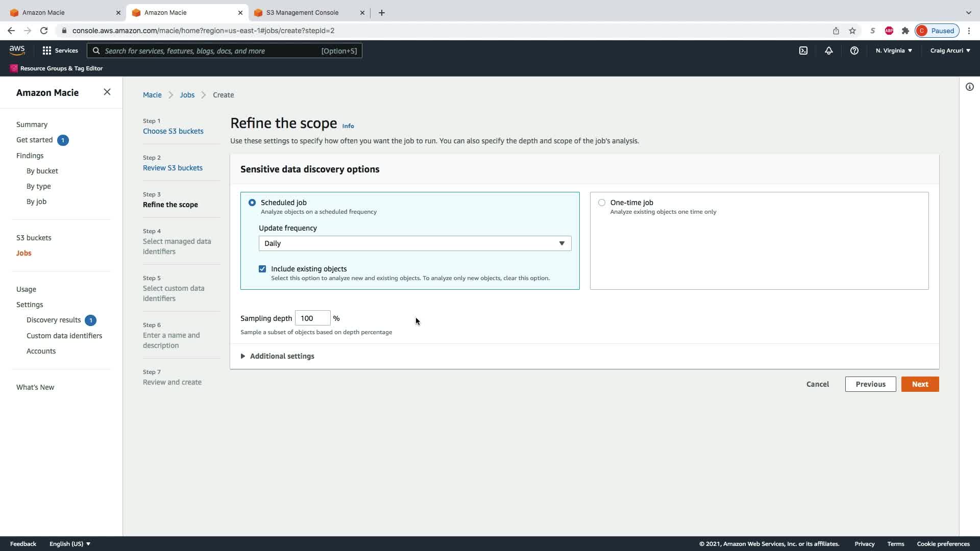Open the info panel icon at right
980x551 pixels.
click(x=970, y=87)
